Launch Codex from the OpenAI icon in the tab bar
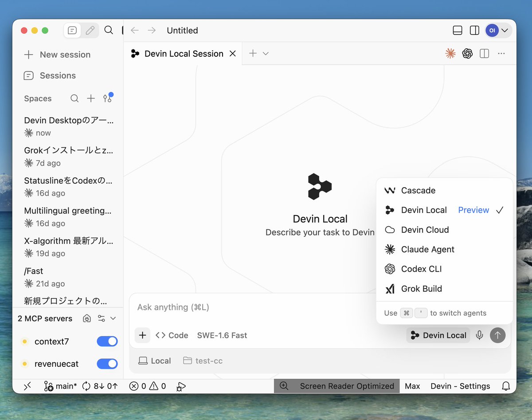This screenshot has height=420, width=532. (x=467, y=54)
